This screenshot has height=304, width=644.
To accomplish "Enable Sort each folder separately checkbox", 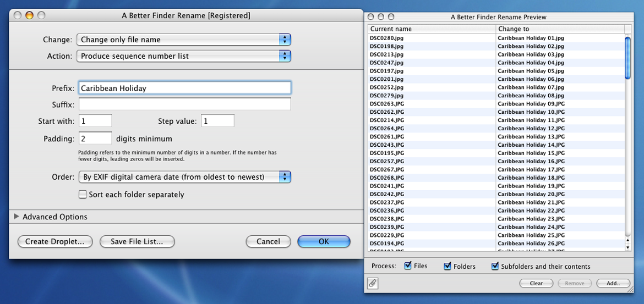I will pyautogui.click(x=83, y=195).
